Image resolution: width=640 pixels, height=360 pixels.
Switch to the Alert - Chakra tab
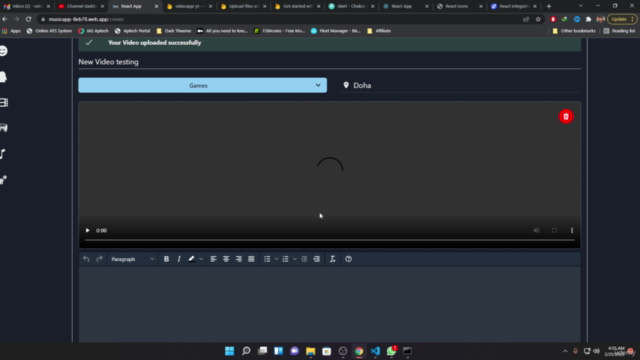pyautogui.click(x=351, y=6)
